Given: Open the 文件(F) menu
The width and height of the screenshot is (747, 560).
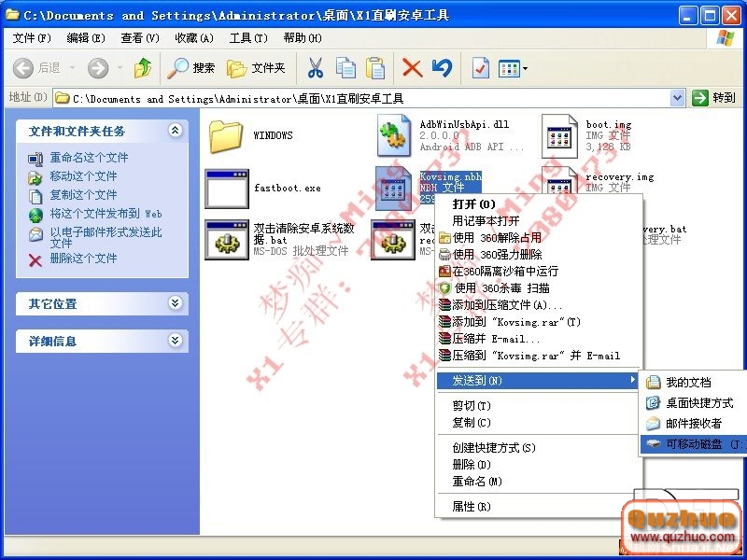Looking at the screenshot, I should pyautogui.click(x=32, y=38).
